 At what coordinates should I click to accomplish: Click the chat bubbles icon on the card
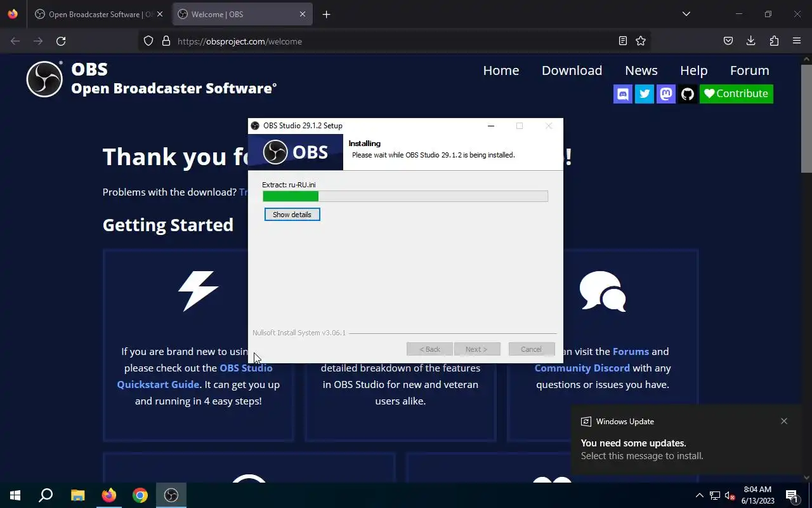[x=603, y=291]
